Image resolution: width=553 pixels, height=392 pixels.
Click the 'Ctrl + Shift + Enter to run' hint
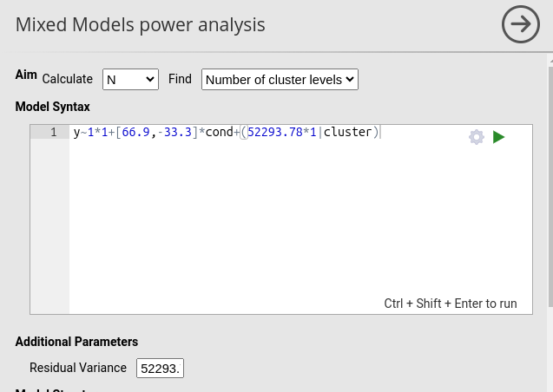pos(450,304)
